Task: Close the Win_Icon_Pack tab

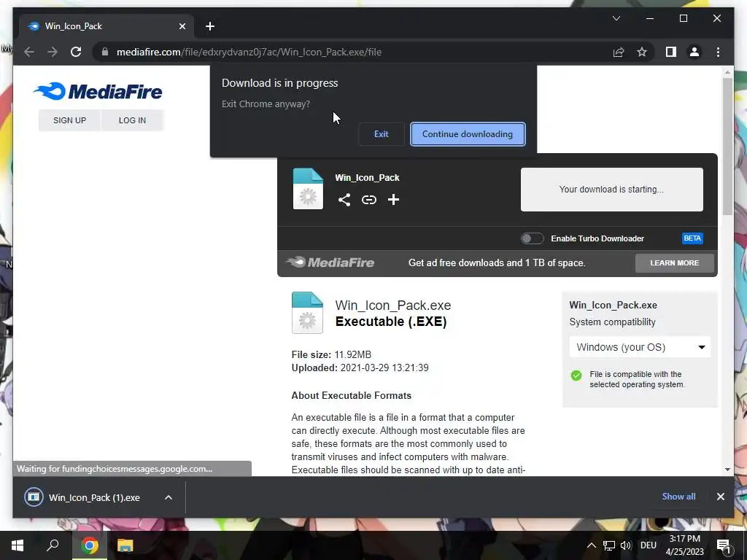Action: [182, 26]
